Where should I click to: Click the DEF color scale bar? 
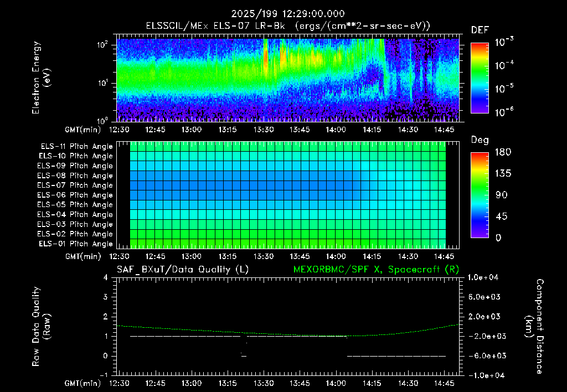(480, 78)
